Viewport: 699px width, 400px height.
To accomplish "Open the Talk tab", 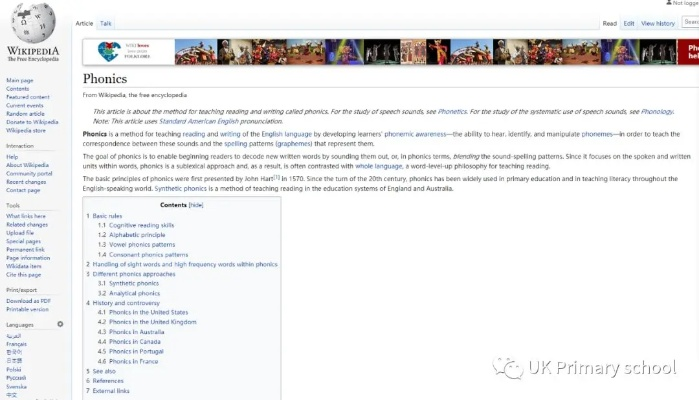I will (106, 23).
